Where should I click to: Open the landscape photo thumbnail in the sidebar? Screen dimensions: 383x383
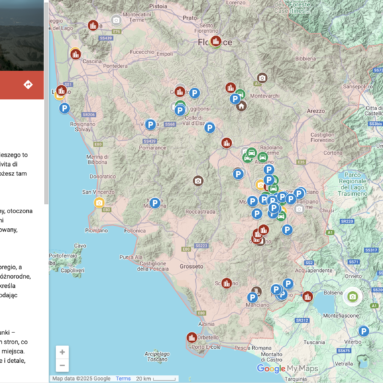[x=22, y=35]
